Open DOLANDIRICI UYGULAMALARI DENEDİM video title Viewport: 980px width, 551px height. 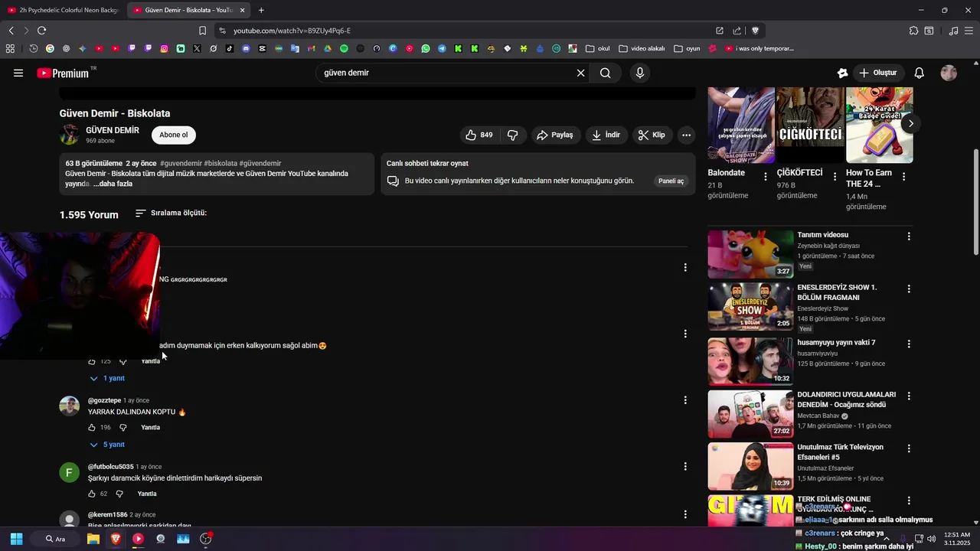(846, 399)
